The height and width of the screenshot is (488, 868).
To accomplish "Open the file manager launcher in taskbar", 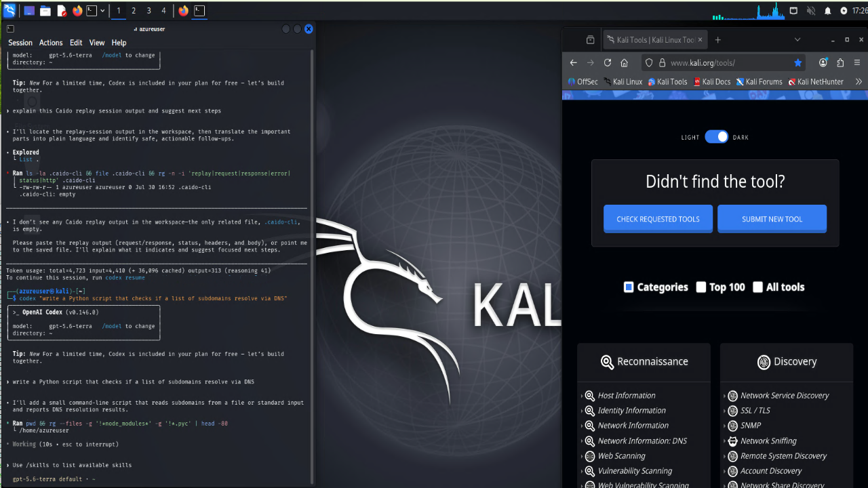I will 45,11.
